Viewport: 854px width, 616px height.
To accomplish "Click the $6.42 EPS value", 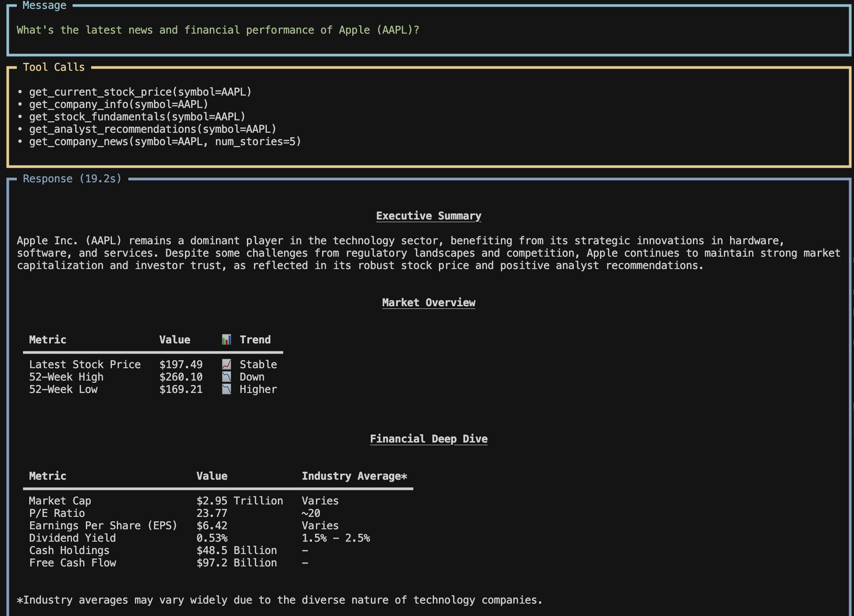I will (x=212, y=526).
